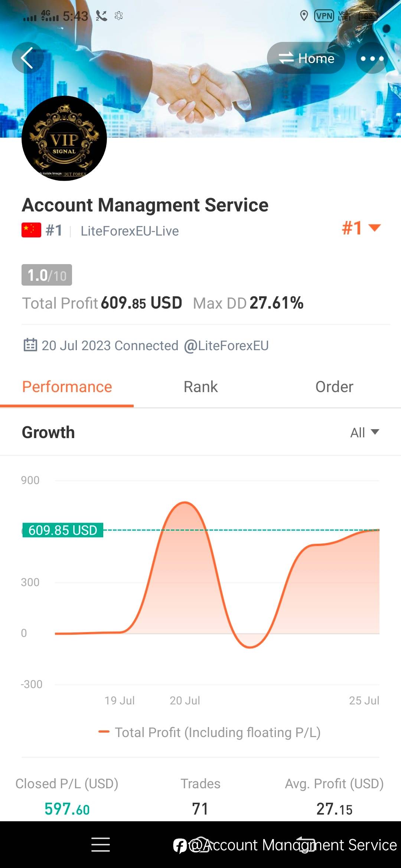Expand the orange #1 account dropdown
Image resolution: width=401 pixels, height=868 pixels.
point(361,228)
